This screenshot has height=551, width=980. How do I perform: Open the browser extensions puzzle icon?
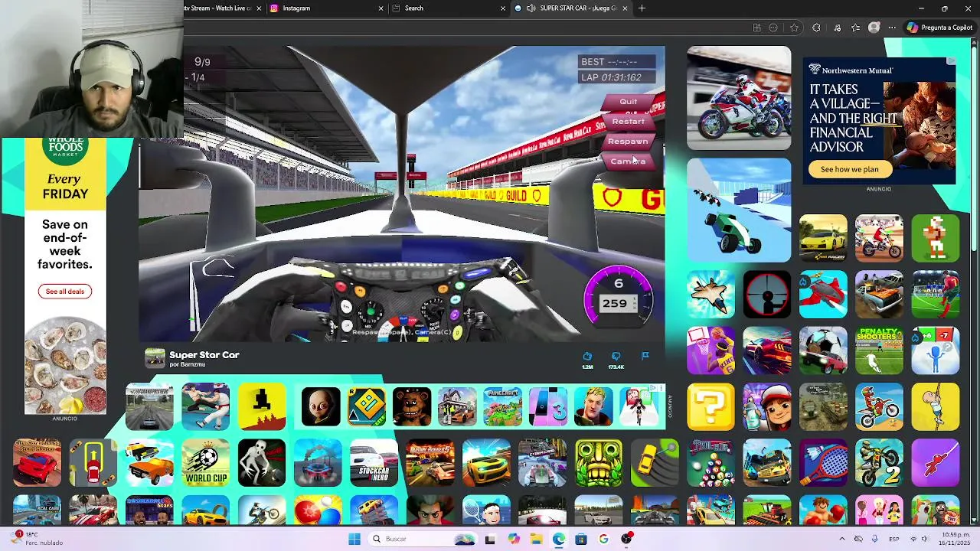point(816,28)
